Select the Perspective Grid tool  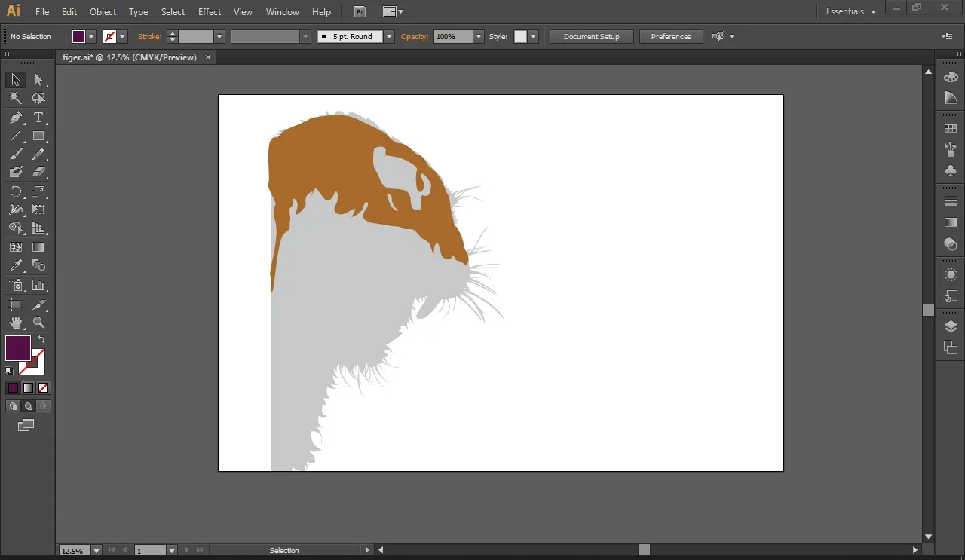(x=38, y=228)
